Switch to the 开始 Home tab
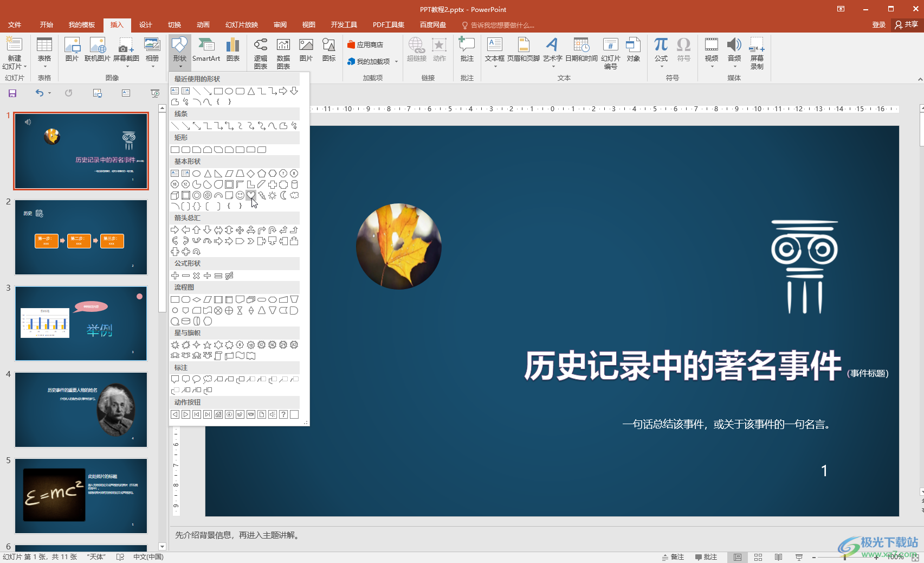Viewport: 924px width, 563px height. click(46, 25)
